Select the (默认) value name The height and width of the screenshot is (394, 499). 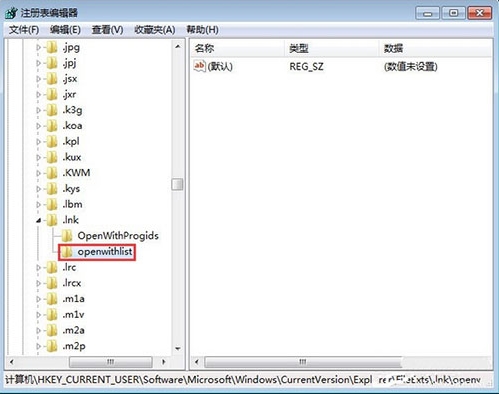point(220,67)
